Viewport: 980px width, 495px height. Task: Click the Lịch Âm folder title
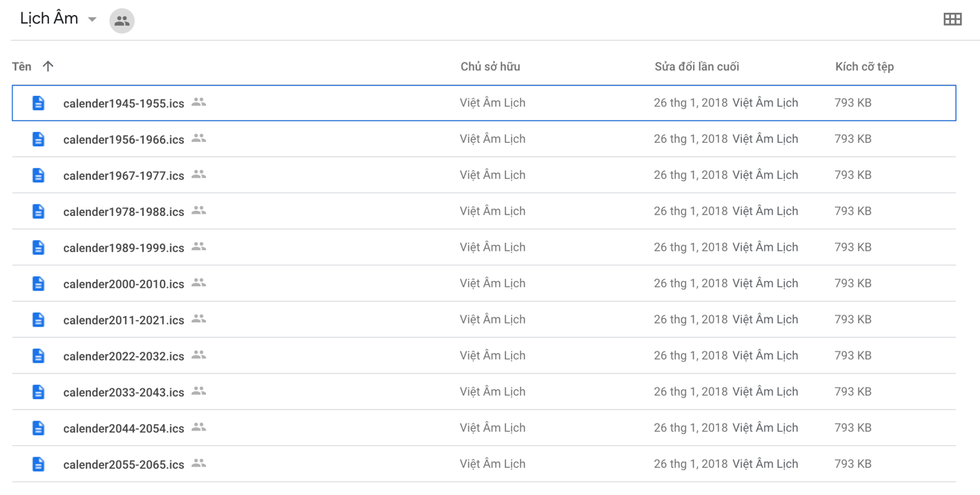[x=49, y=19]
